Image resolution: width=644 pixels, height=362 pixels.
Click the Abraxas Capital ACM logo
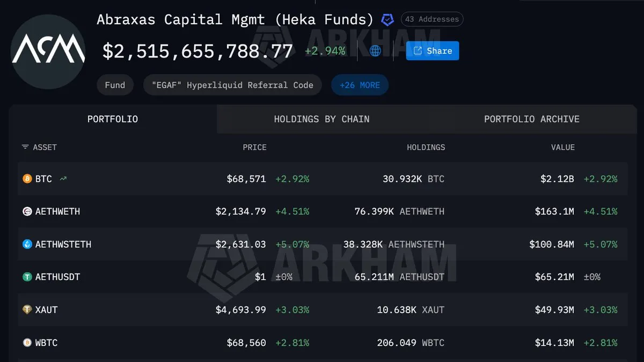[x=48, y=51]
